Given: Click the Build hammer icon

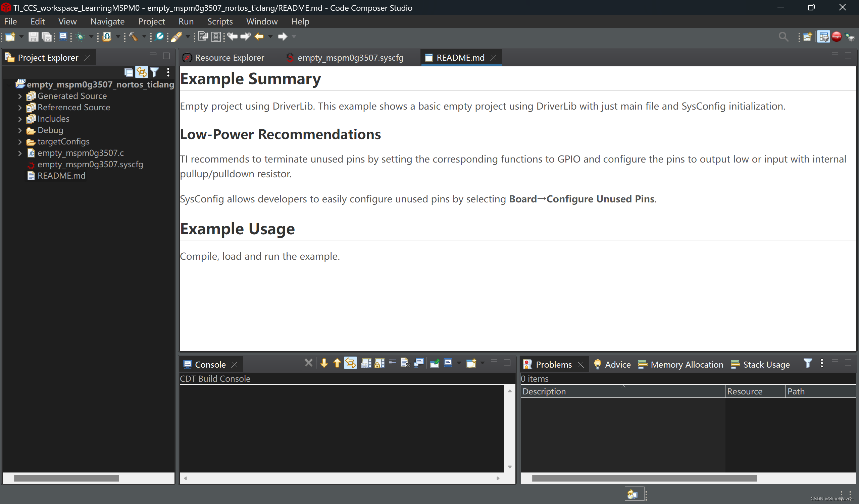Looking at the screenshot, I should [x=133, y=37].
